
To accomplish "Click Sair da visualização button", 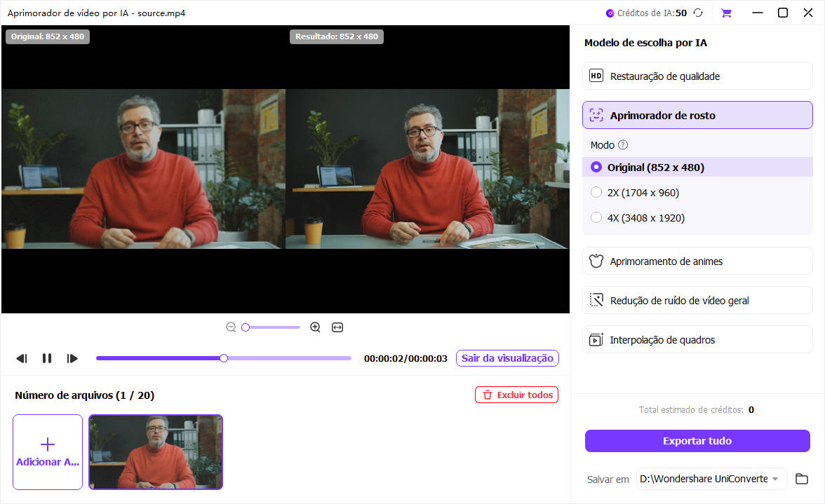I will (x=507, y=358).
